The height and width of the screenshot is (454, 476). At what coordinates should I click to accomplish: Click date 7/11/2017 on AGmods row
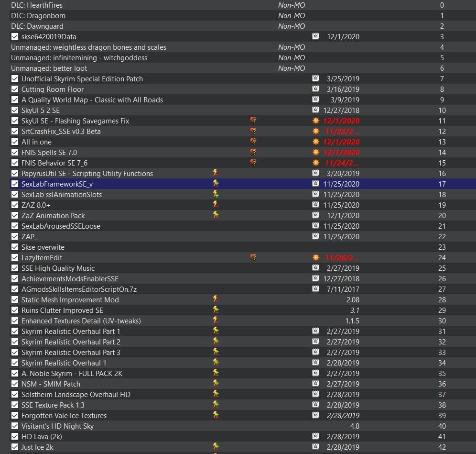coord(343,289)
